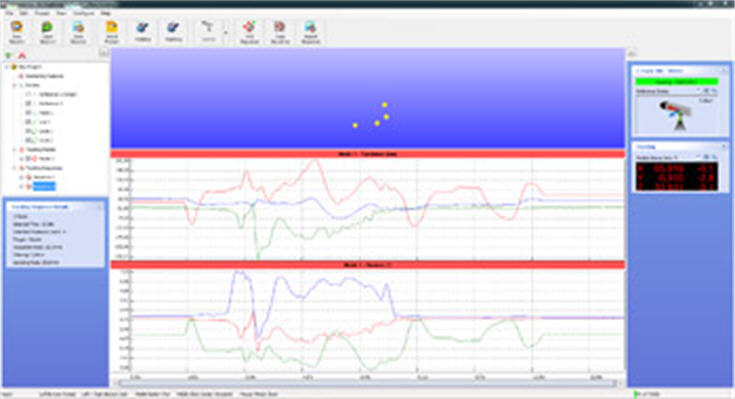Tick the unchecked Reference (Global) checkbox
This screenshot has width=735, height=399.
point(28,94)
